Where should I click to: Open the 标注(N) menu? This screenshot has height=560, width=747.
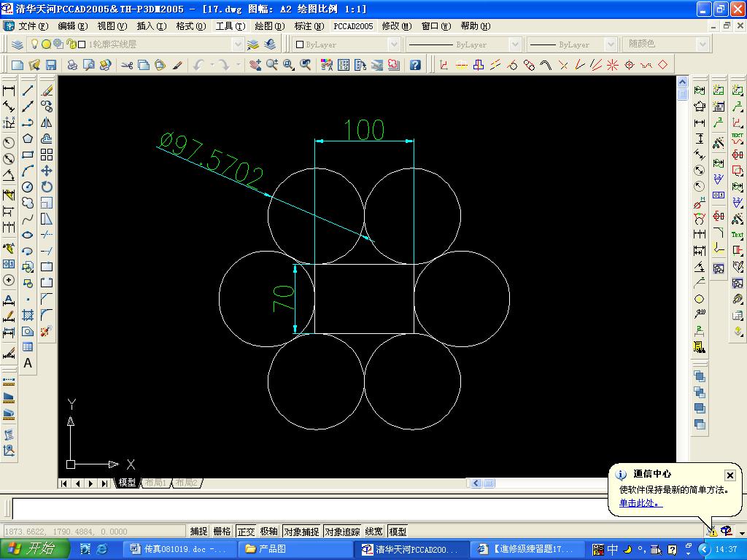point(309,26)
